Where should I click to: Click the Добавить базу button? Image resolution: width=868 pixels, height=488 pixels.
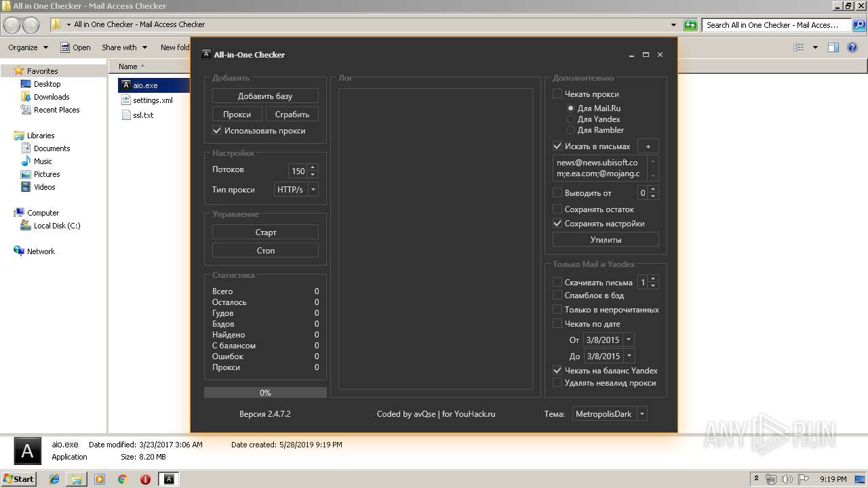(265, 96)
